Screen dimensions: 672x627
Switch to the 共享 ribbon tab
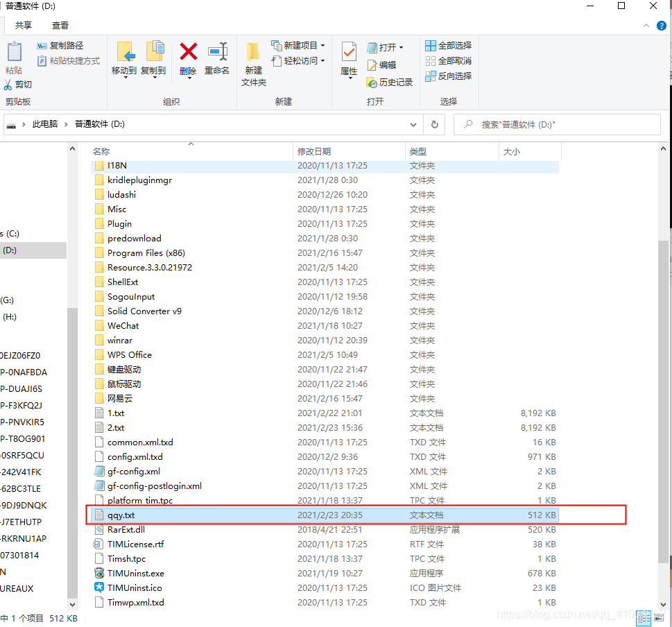24,25
